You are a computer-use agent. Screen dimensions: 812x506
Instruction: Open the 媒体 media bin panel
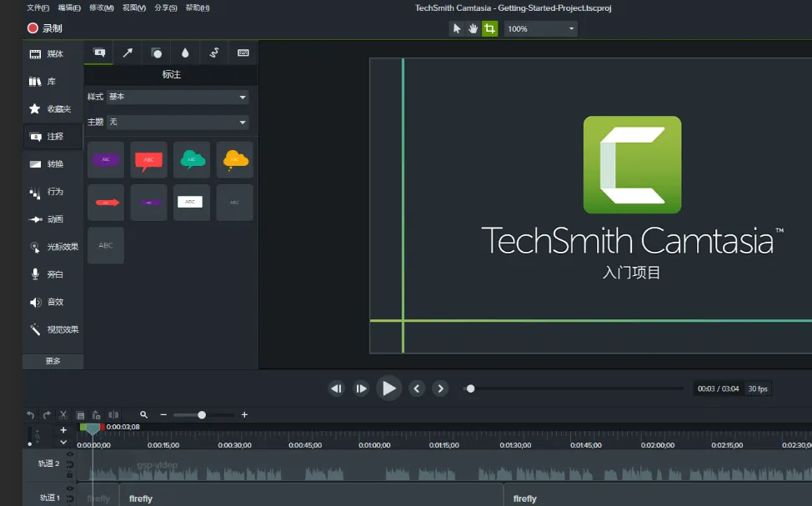[53, 54]
